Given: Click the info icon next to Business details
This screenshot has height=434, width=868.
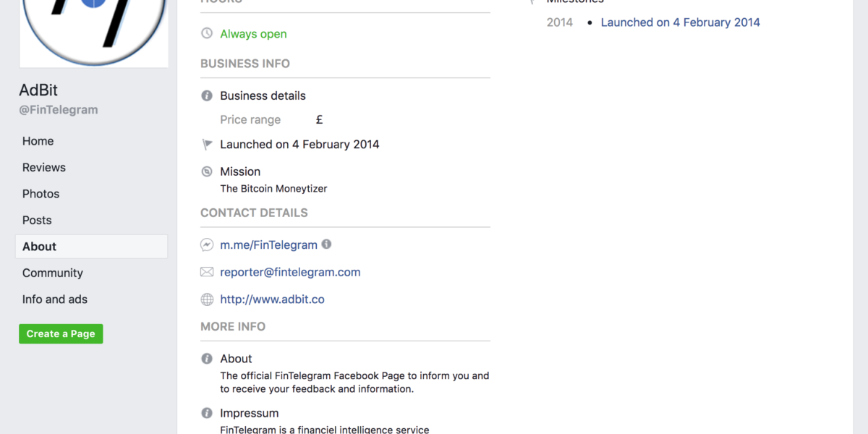Looking at the screenshot, I should (x=207, y=95).
